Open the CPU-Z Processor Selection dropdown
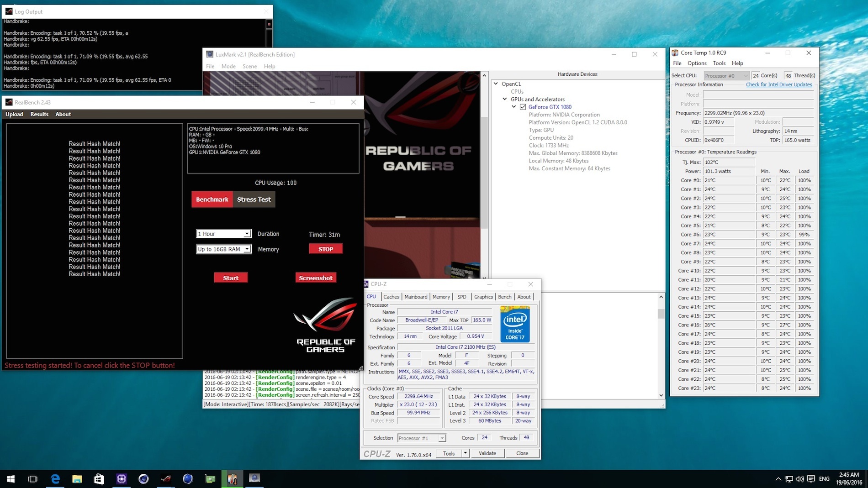 coord(421,438)
